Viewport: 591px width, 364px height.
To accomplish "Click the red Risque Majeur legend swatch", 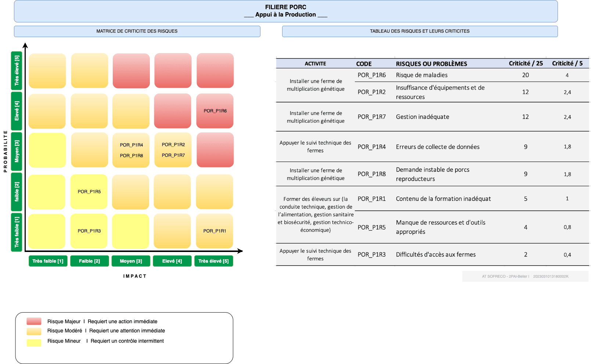I will coord(34,321).
